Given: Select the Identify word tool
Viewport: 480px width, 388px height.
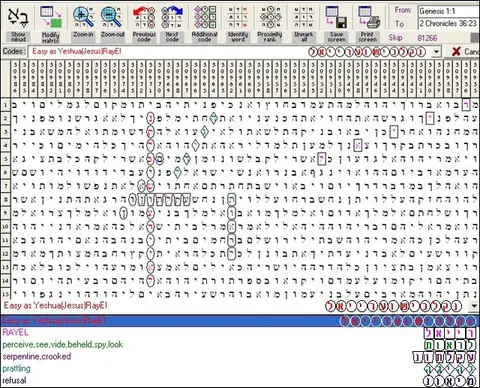Looking at the screenshot, I should pos(238,17).
